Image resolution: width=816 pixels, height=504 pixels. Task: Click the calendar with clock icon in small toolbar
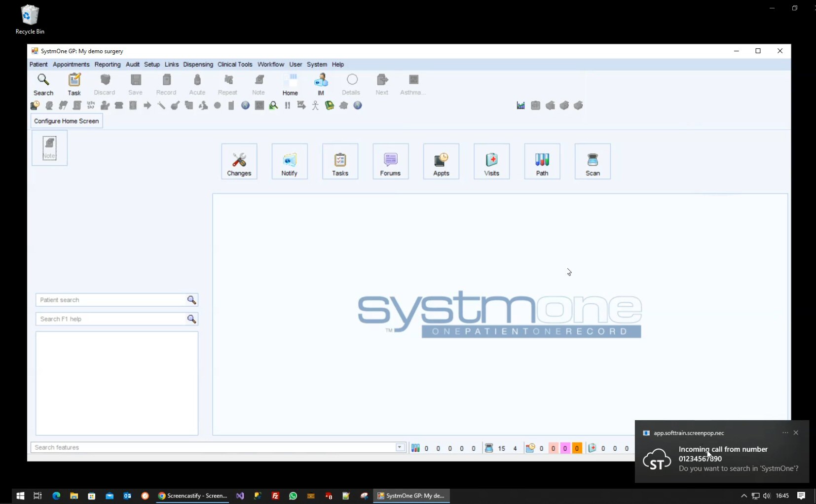[x=35, y=106]
